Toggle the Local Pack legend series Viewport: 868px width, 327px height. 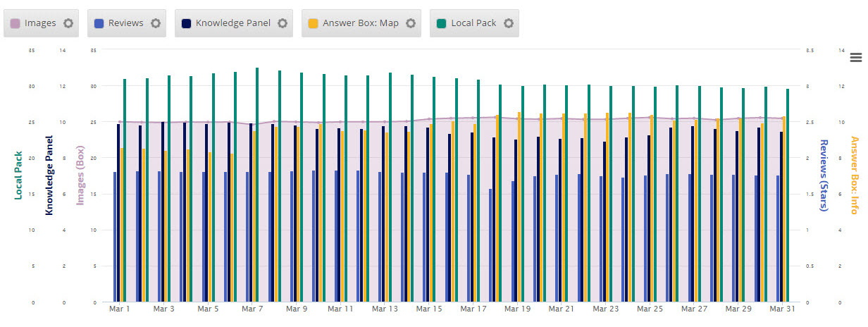[x=473, y=23]
